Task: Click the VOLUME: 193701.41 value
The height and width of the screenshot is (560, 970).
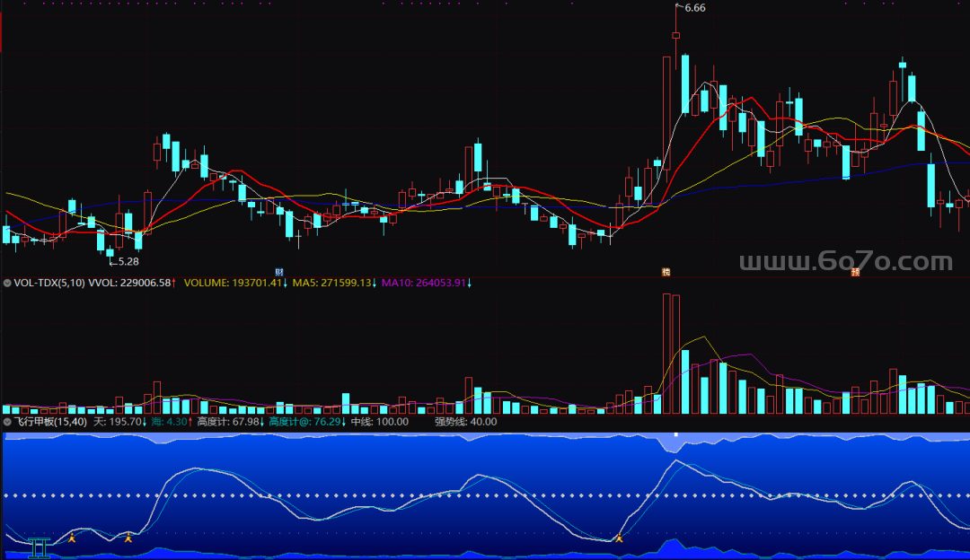Action: (235, 283)
